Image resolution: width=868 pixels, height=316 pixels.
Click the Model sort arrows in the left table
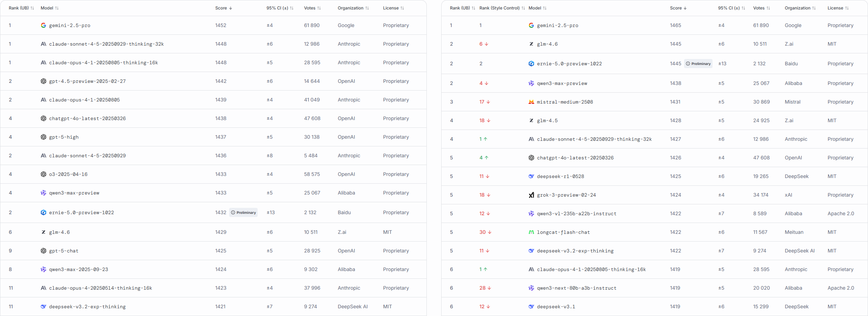coord(57,8)
